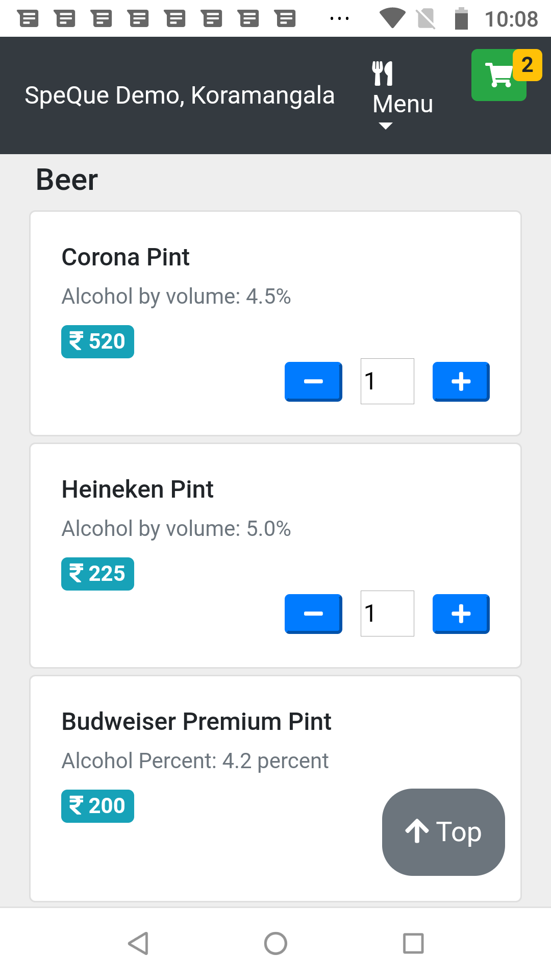Open the Budweiser Premium Pint item
This screenshot has height=980, width=551.
[x=196, y=722]
